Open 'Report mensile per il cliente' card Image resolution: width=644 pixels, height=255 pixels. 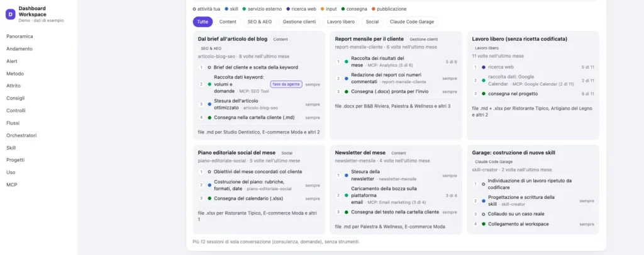click(369, 39)
